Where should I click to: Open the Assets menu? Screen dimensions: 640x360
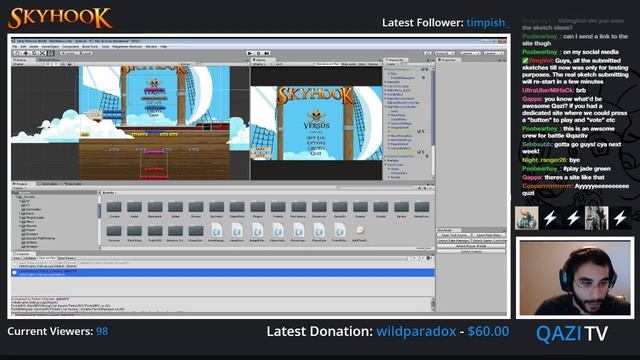tap(34, 47)
